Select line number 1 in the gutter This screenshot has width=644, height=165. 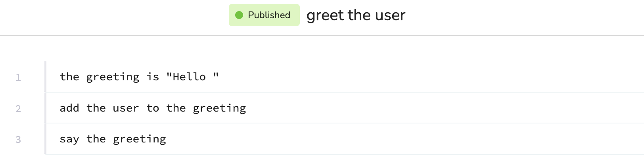18,78
